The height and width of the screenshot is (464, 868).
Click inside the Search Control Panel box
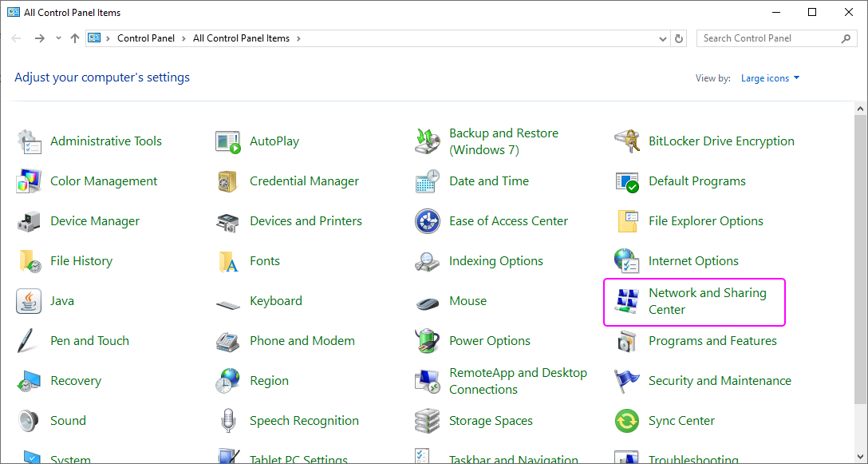coord(766,38)
